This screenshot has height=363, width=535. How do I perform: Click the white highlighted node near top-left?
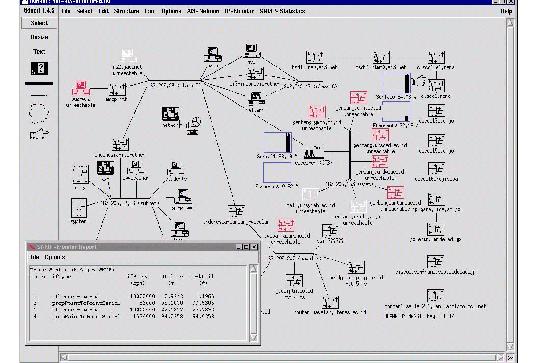point(127,55)
